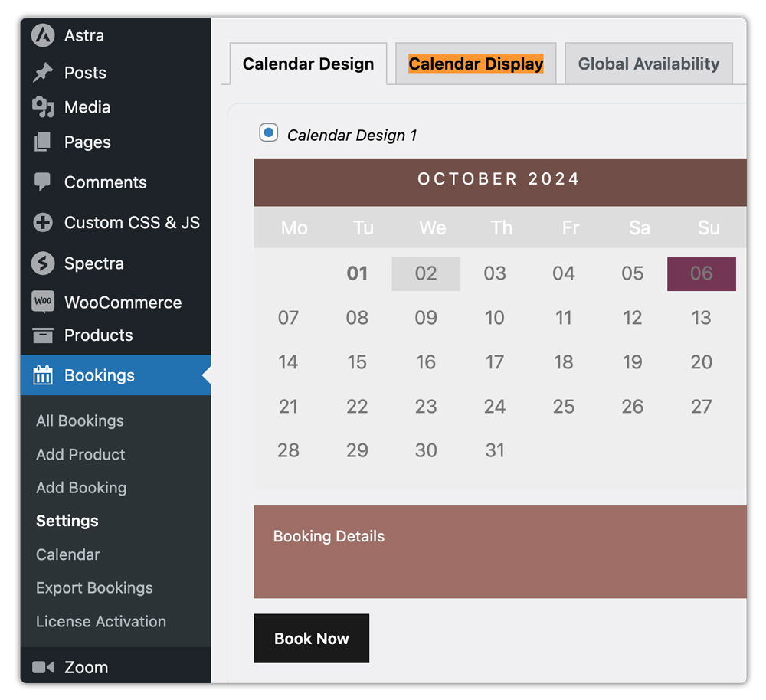Open All Bookings from the Bookings menu
The image size is (766, 700).
[80, 420]
